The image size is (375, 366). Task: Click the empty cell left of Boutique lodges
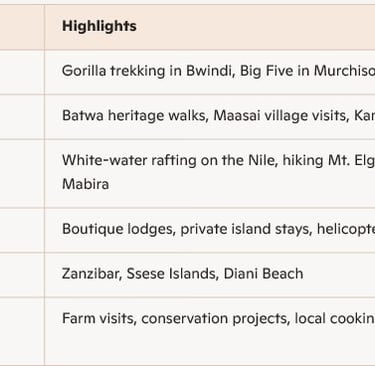click(x=22, y=230)
